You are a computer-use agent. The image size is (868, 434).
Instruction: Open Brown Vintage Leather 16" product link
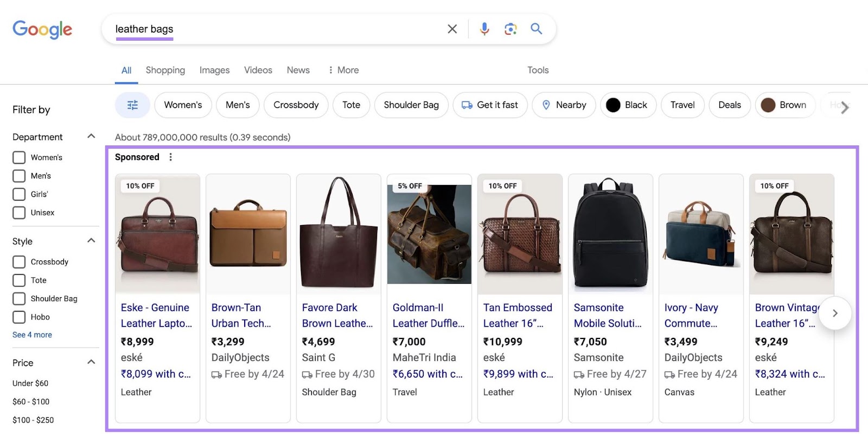(x=787, y=315)
